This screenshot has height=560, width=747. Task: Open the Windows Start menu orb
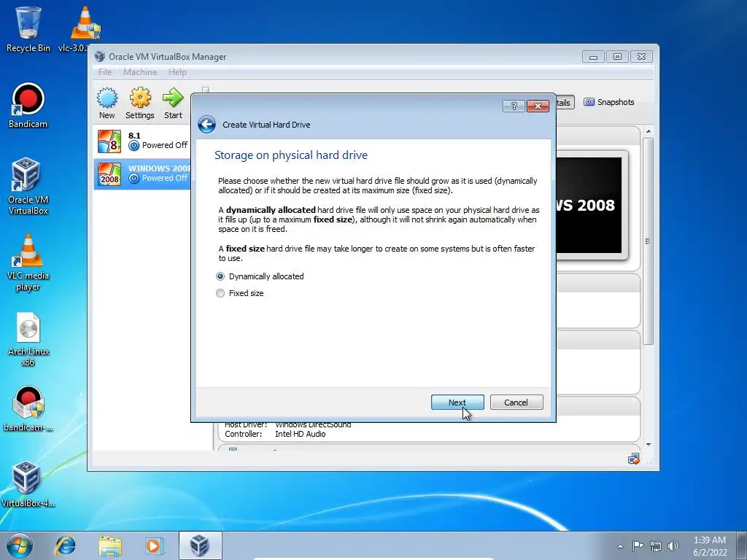point(20,545)
